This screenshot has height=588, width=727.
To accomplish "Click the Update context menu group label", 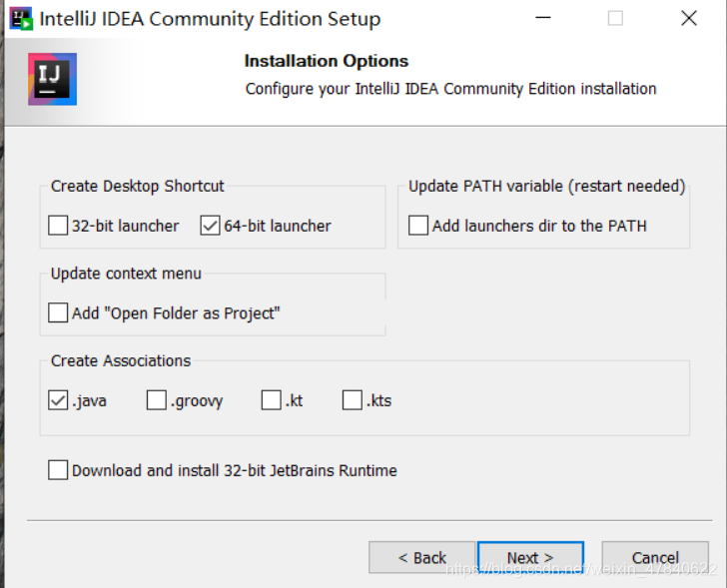I will pos(126,274).
